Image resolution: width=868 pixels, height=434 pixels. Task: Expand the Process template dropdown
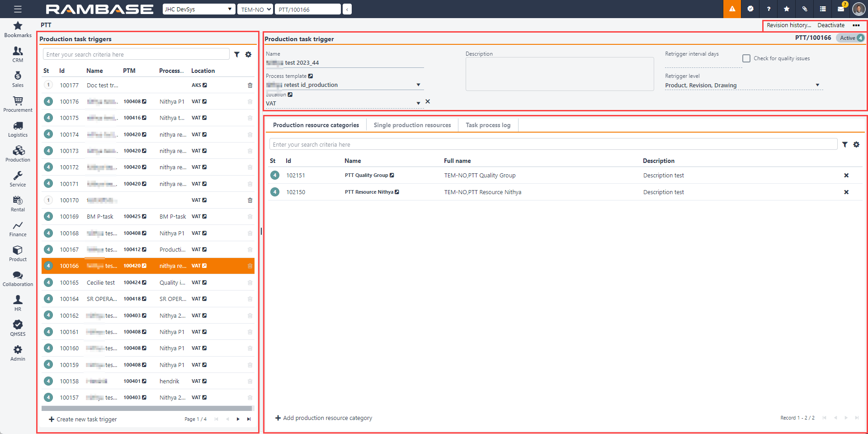418,85
